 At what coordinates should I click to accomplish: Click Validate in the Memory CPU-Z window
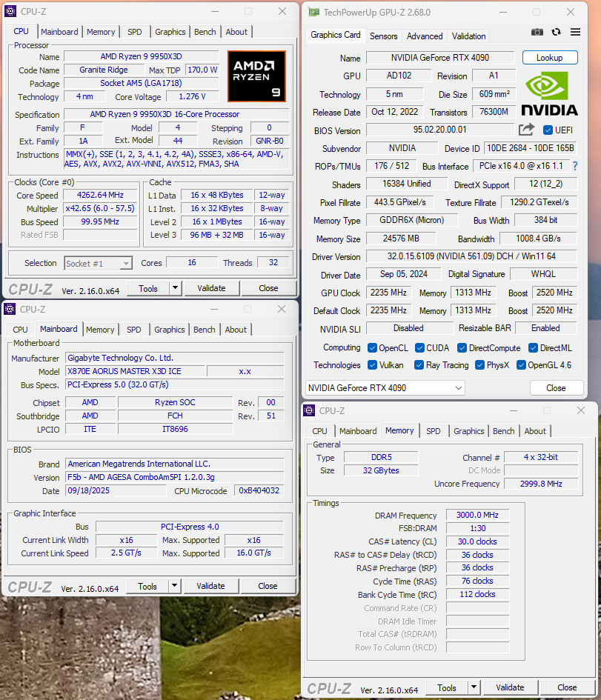pyautogui.click(x=510, y=687)
